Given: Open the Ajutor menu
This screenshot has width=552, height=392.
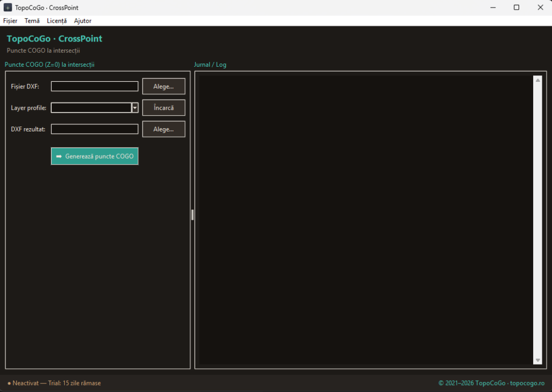Looking at the screenshot, I should 82,21.
